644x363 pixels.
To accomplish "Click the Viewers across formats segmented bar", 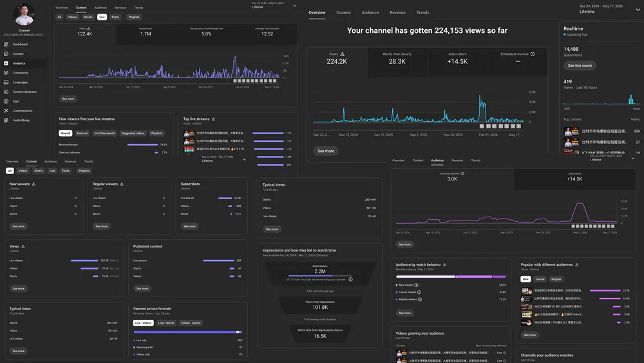I will point(187,332).
